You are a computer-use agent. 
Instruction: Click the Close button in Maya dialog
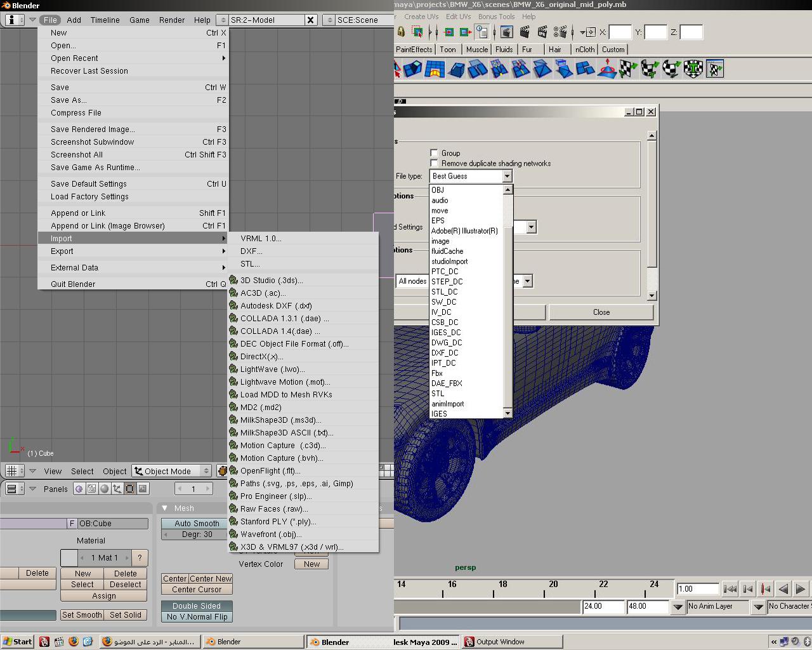[x=601, y=312]
